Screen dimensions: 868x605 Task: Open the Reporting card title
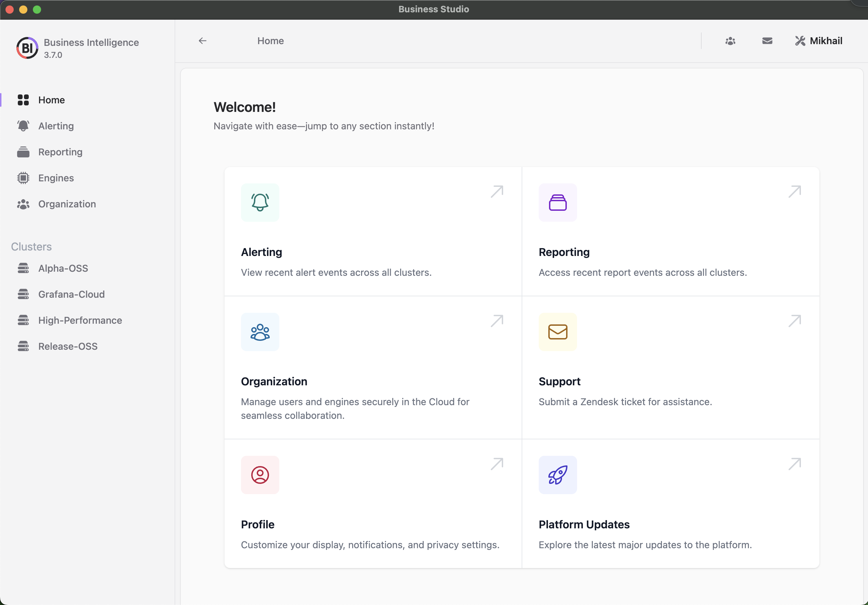click(x=564, y=252)
